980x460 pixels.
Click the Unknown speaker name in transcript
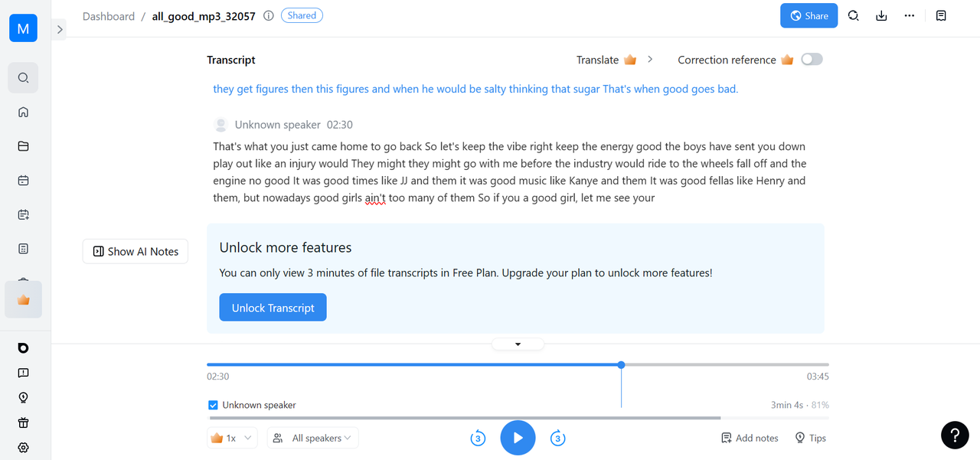(278, 125)
